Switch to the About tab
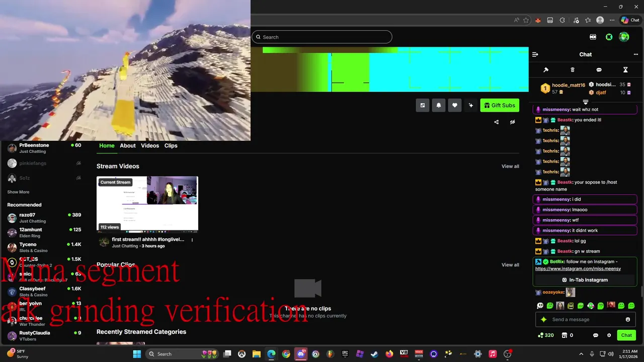 pos(128,145)
